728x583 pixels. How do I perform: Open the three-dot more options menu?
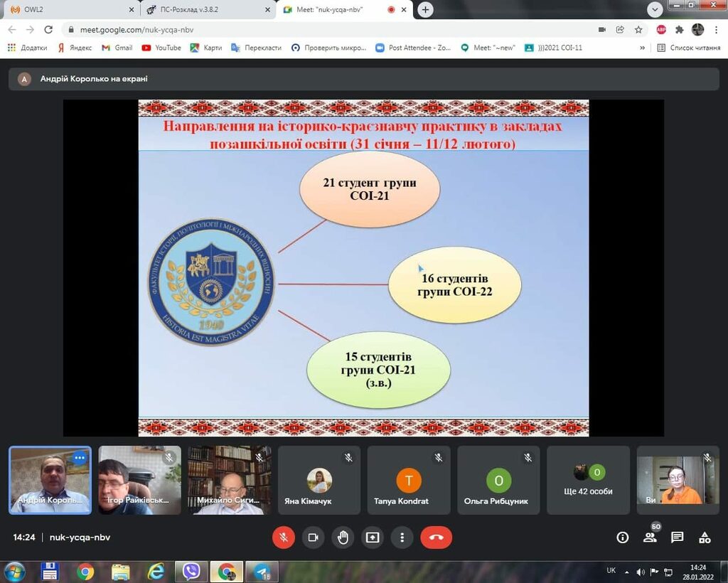coord(402,537)
